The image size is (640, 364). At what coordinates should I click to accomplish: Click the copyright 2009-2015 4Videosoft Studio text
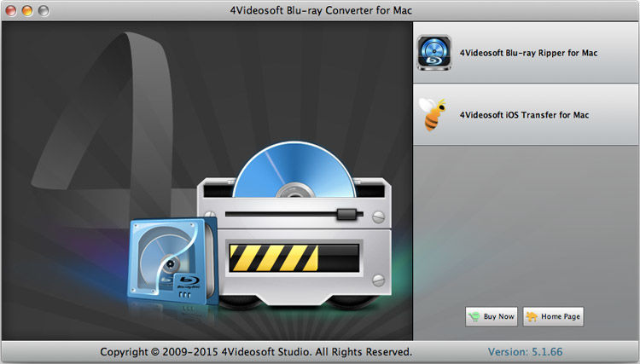pyautogui.click(x=256, y=352)
